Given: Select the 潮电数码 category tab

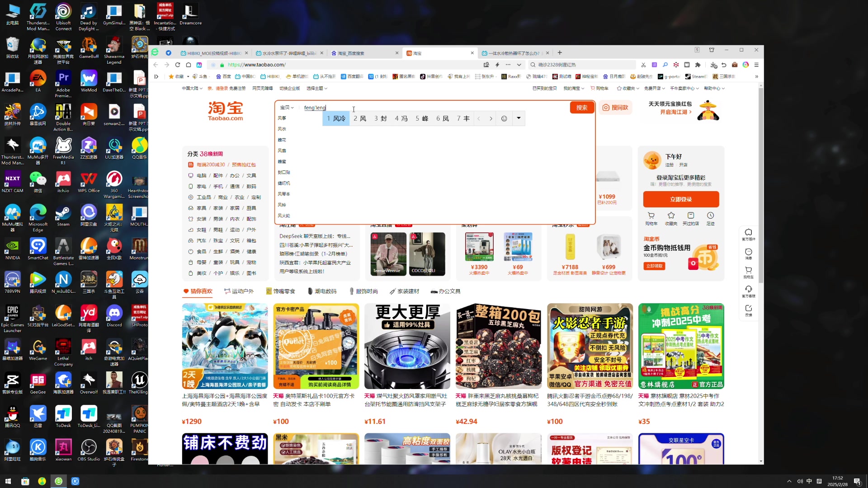Looking at the screenshot, I should click(x=322, y=291).
